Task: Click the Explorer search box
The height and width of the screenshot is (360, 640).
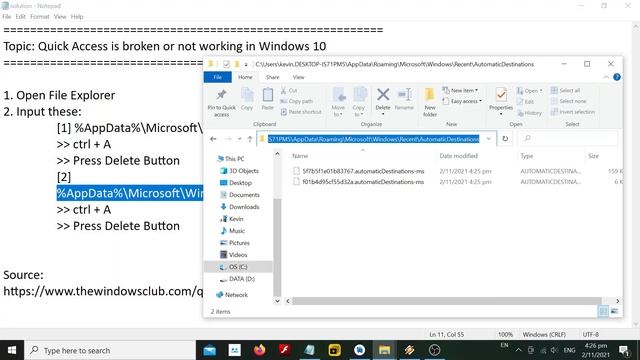Action: click(x=568, y=139)
